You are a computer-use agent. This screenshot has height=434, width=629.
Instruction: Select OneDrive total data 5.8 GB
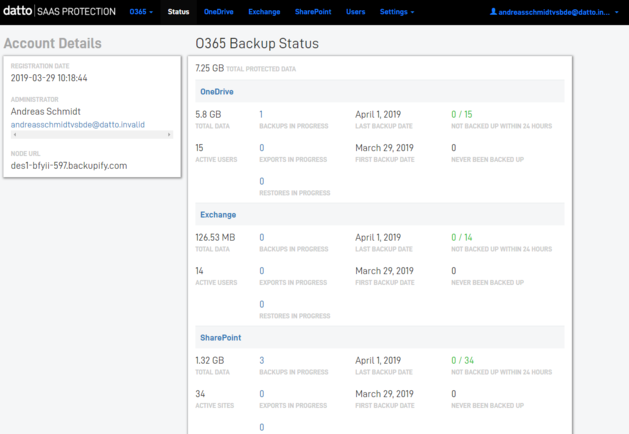click(208, 114)
